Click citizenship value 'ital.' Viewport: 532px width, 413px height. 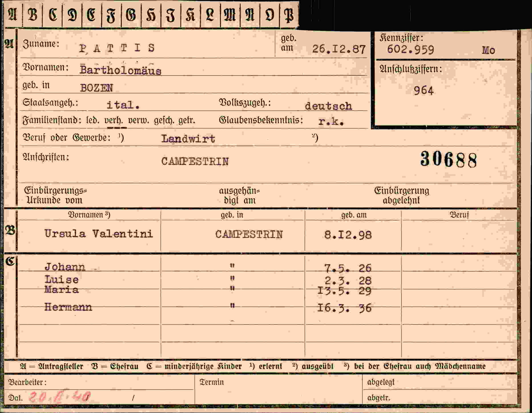pyautogui.click(x=123, y=105)
